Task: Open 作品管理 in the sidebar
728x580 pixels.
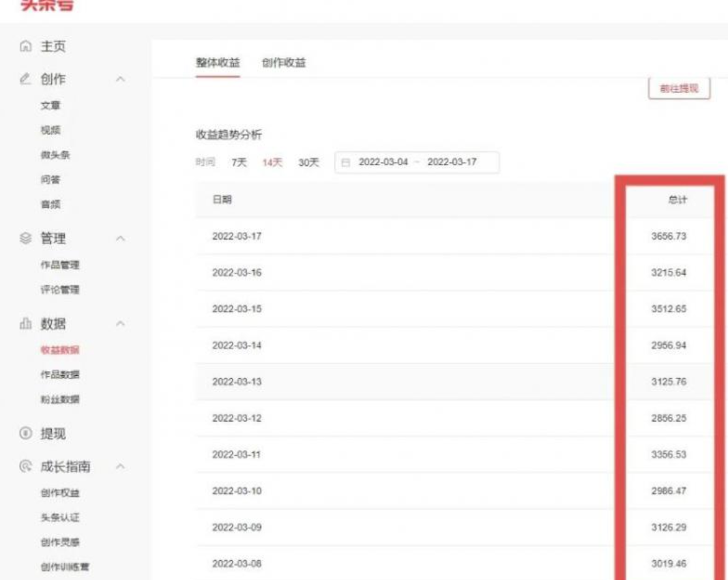Action: click(x=60, y=265)
